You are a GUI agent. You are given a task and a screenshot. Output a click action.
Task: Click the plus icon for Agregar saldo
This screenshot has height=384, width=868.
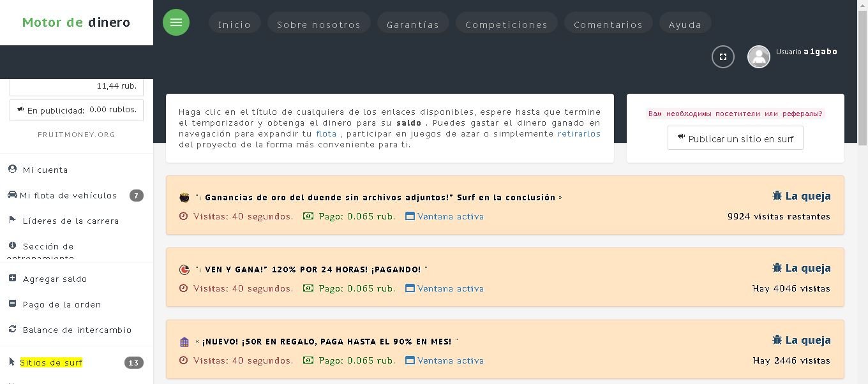[12, 278]
